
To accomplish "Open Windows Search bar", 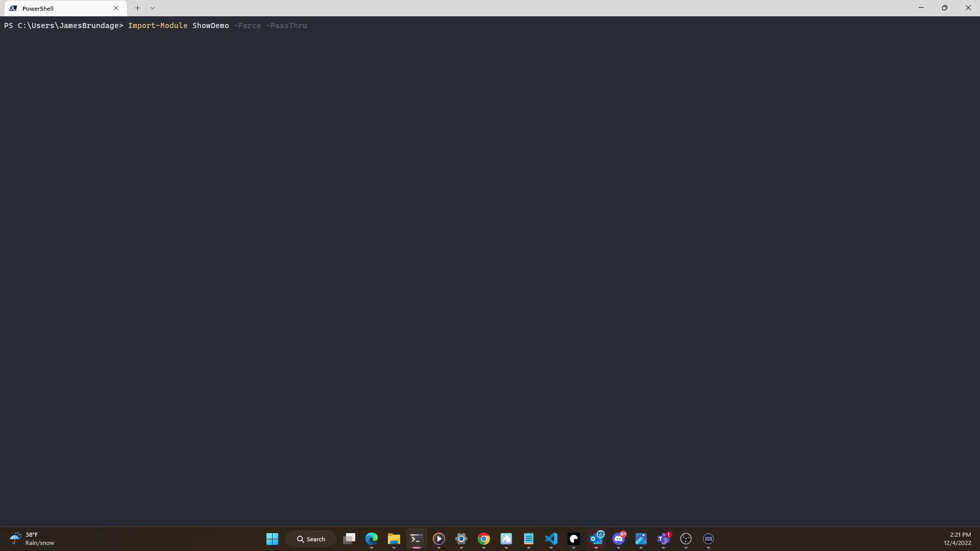I will (310, 538).
